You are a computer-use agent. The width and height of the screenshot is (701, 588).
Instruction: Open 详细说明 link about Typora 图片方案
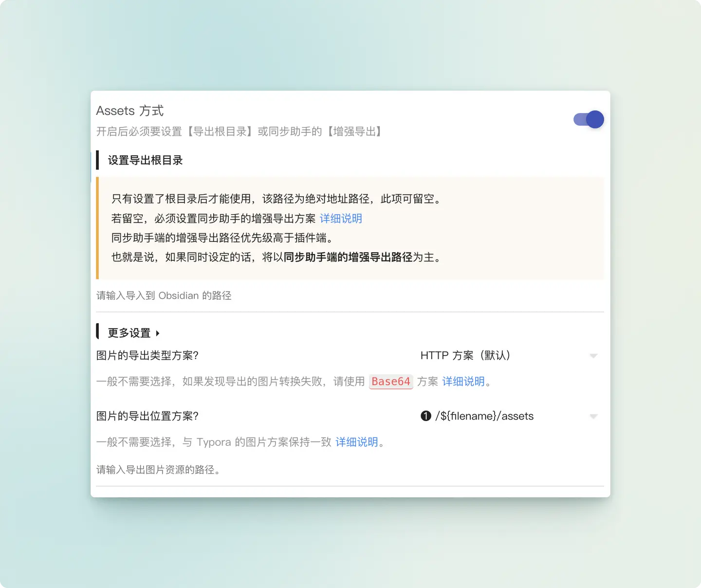pos(357,442)
